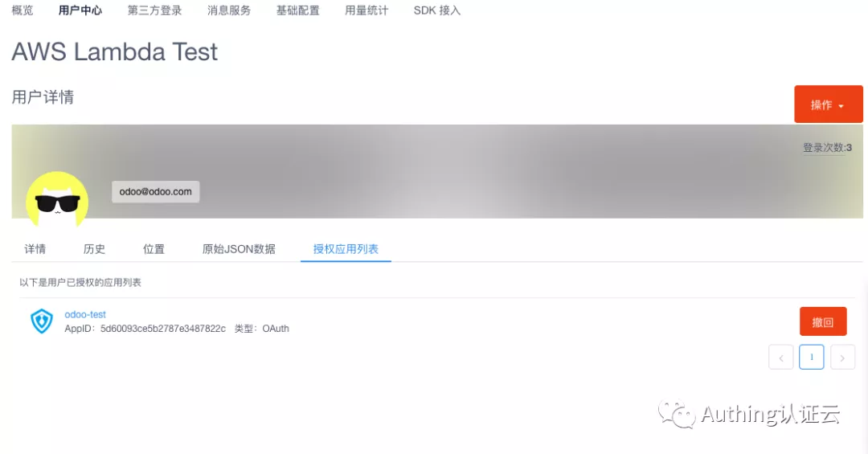The height and width of the screenshot is (454, 868).
Task: Open the 位置 tab
Action: 154,249
